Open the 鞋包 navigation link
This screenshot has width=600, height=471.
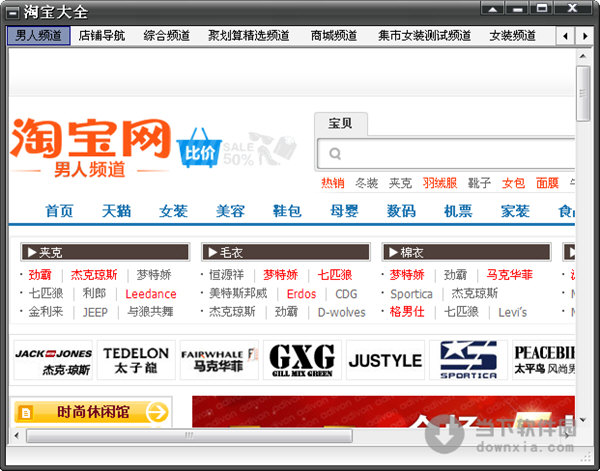coord(287,211)
